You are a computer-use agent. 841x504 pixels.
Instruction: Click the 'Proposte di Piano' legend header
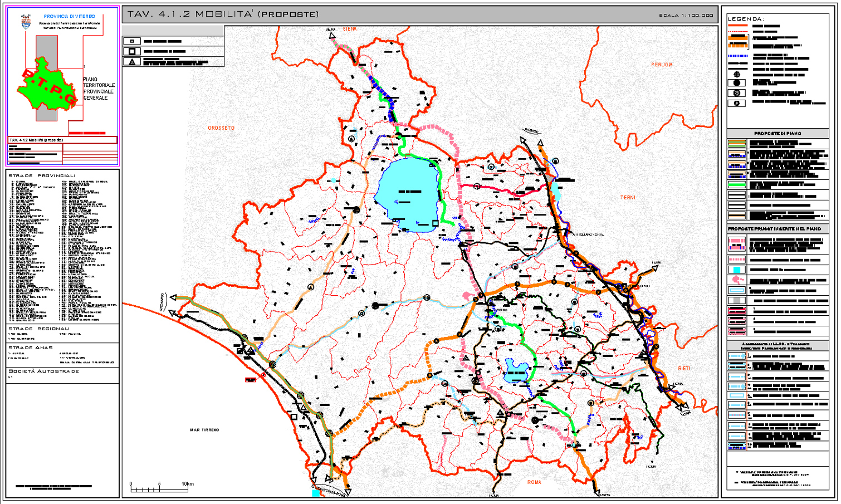778,134
